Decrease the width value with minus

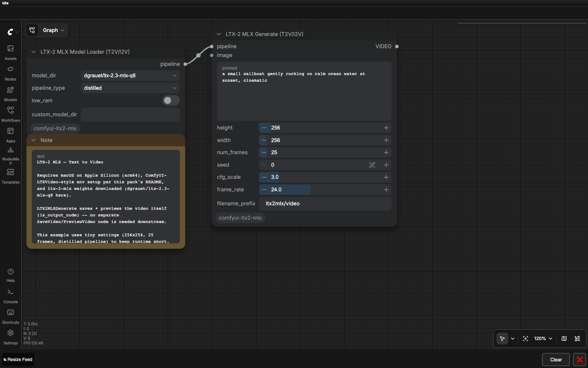[264, 140]
